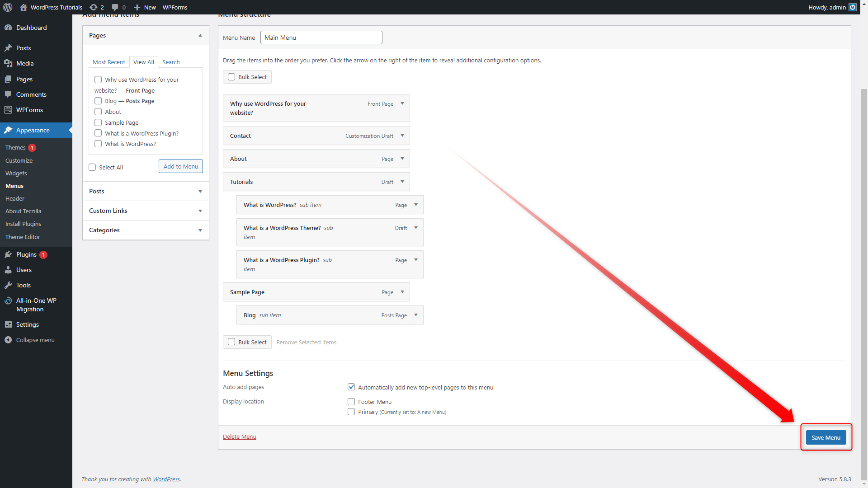The width and height of the screenshot is (868, 488).
Task: Click the Users icon in sidebar
Action: [8, 269]
